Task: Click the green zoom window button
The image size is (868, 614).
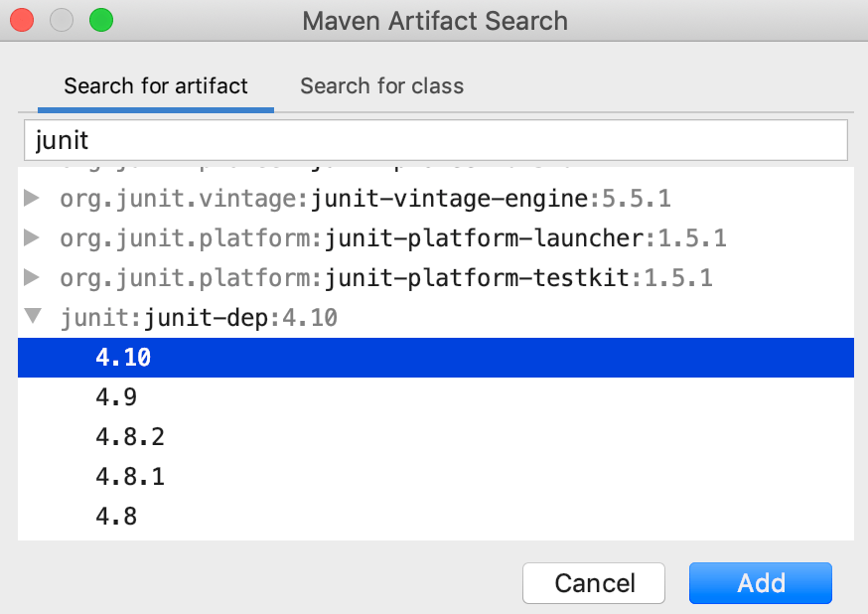Action: (x=101, y=21)
